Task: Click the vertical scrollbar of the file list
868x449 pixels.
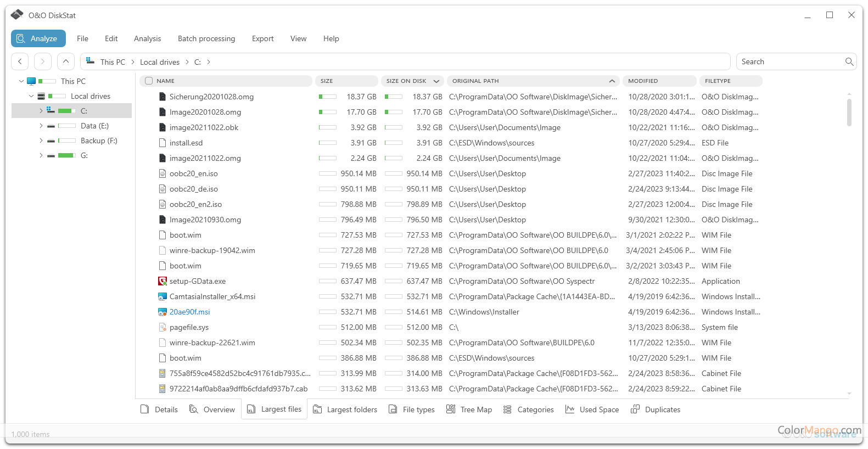Action: tap(849, 112)
